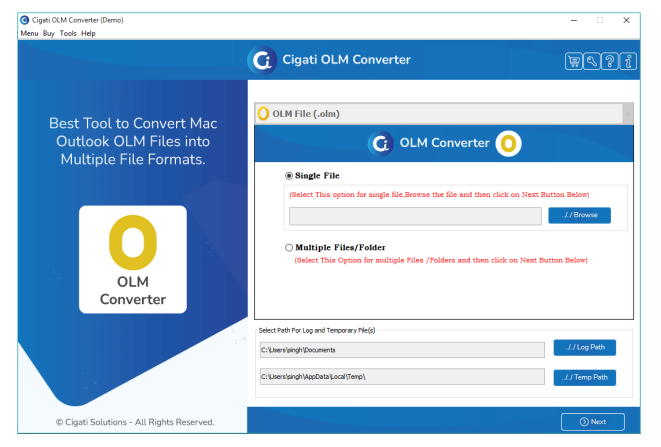The height and width of the screenshot is (447, 661).
Task: Click the Browse button
Action: click(579, 215)
